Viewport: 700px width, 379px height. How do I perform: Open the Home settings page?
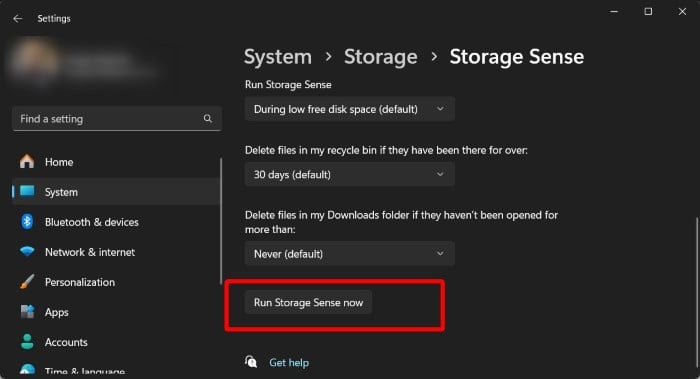pos(116,162)
